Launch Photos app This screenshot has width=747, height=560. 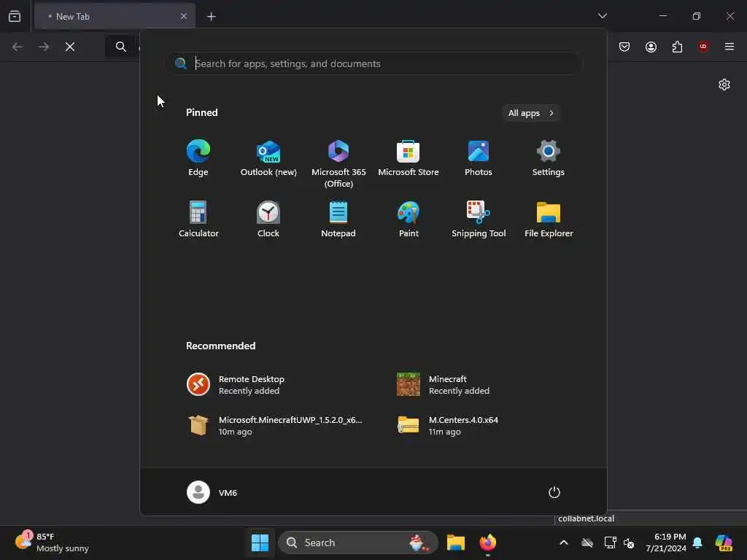479,158
